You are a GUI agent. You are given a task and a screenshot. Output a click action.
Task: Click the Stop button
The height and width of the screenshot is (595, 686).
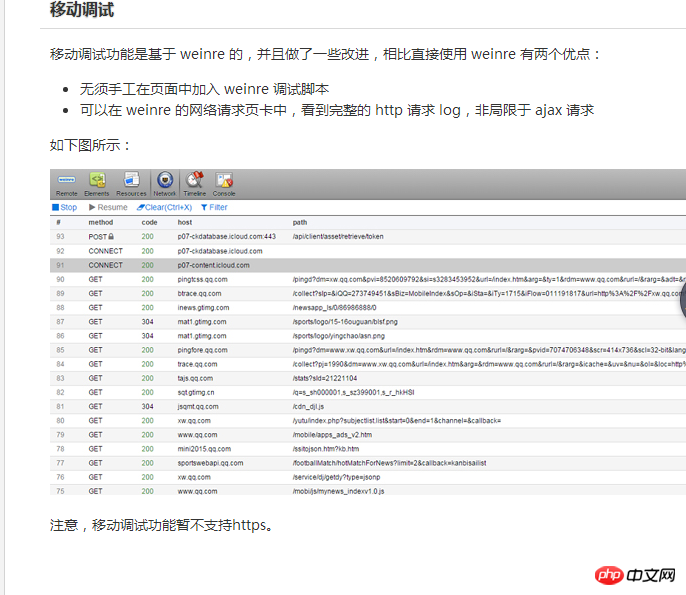tap(64, 207)
